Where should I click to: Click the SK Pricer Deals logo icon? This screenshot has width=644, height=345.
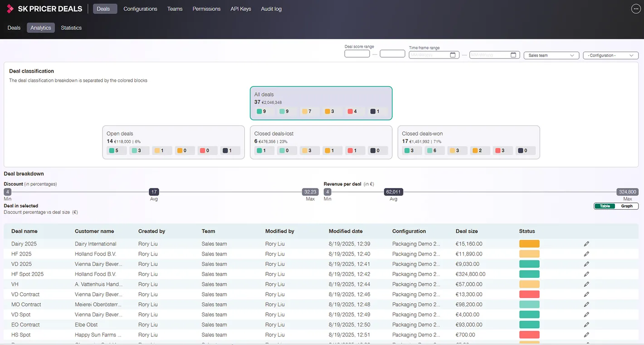(x=10, y=9)
